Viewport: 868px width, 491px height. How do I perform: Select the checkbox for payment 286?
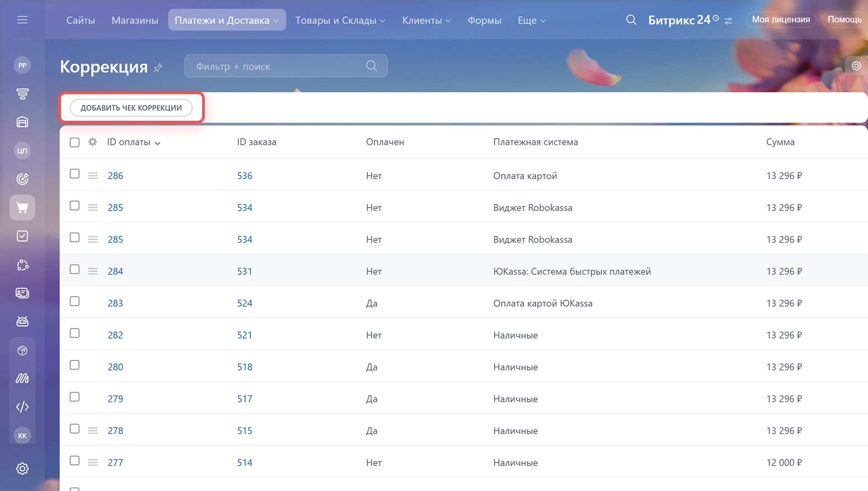pyautogui.click(x=75, y=174)
